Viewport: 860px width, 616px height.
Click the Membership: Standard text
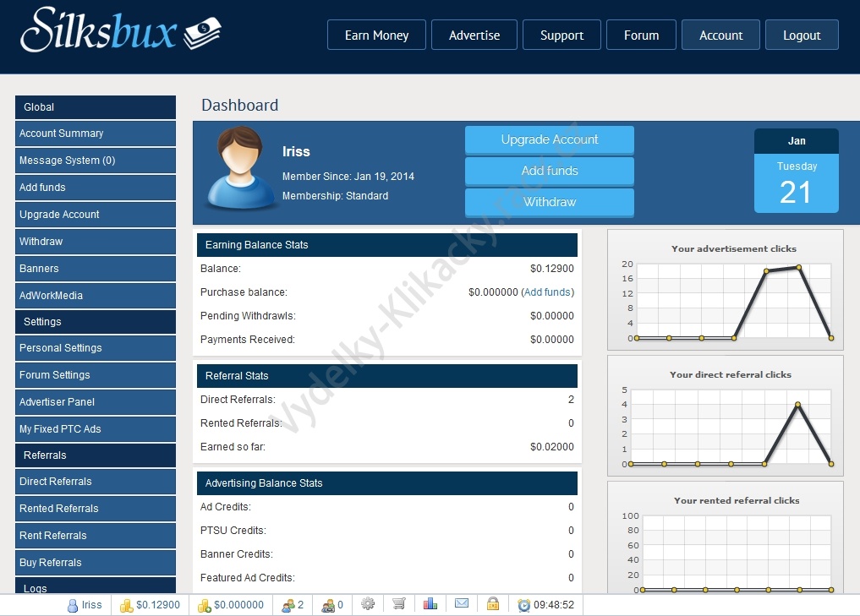tap(335, 196)
